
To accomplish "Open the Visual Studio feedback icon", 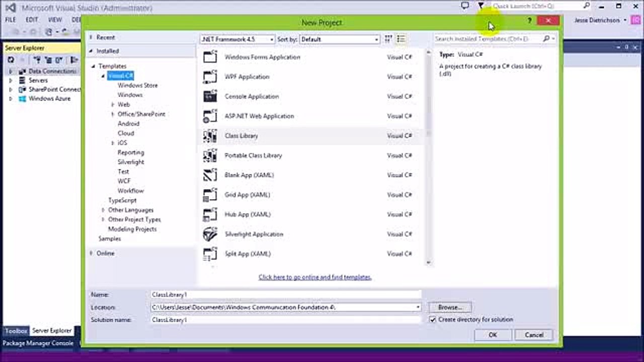I will (465, 6).
